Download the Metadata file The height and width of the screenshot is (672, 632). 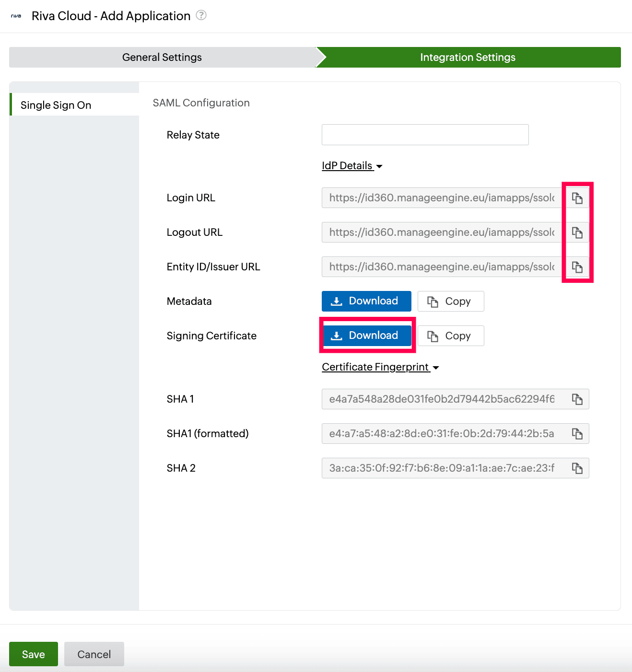(366, 301)
